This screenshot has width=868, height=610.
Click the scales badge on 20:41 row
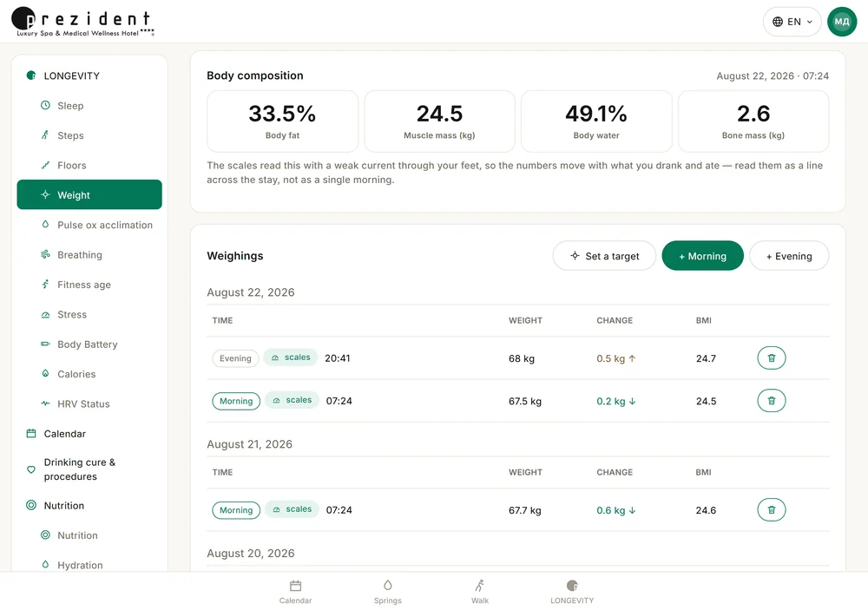pos(291,357)
